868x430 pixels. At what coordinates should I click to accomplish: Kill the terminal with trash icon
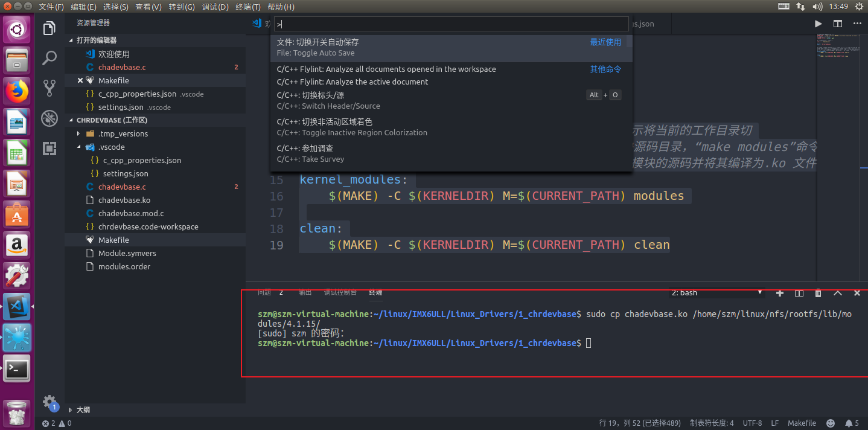point(819,293)
